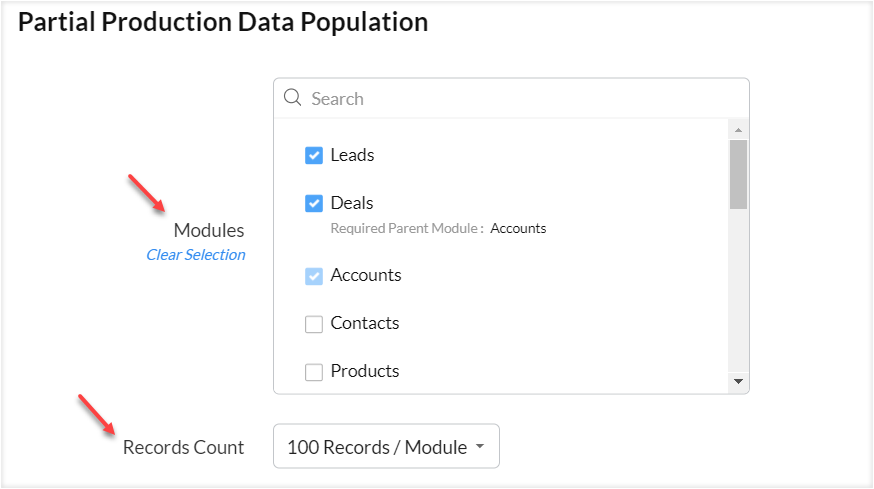
Task: Click the scrollbar down arrow
Action: (x=738, y=381)
